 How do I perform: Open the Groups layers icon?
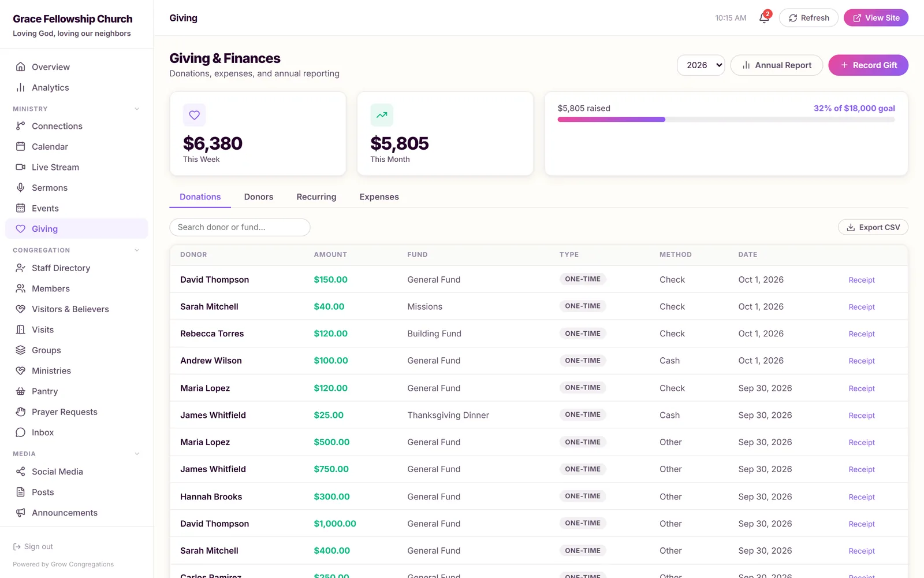21,350
